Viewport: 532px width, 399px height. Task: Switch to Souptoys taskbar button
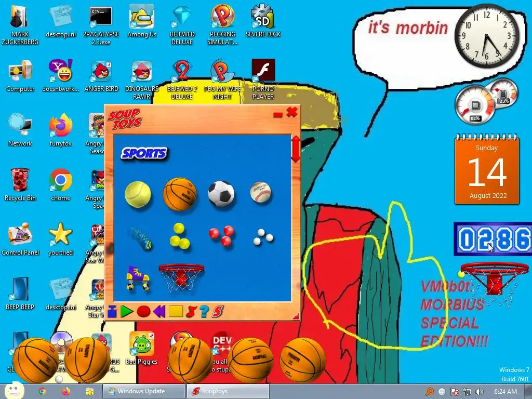tap(228, 391)
